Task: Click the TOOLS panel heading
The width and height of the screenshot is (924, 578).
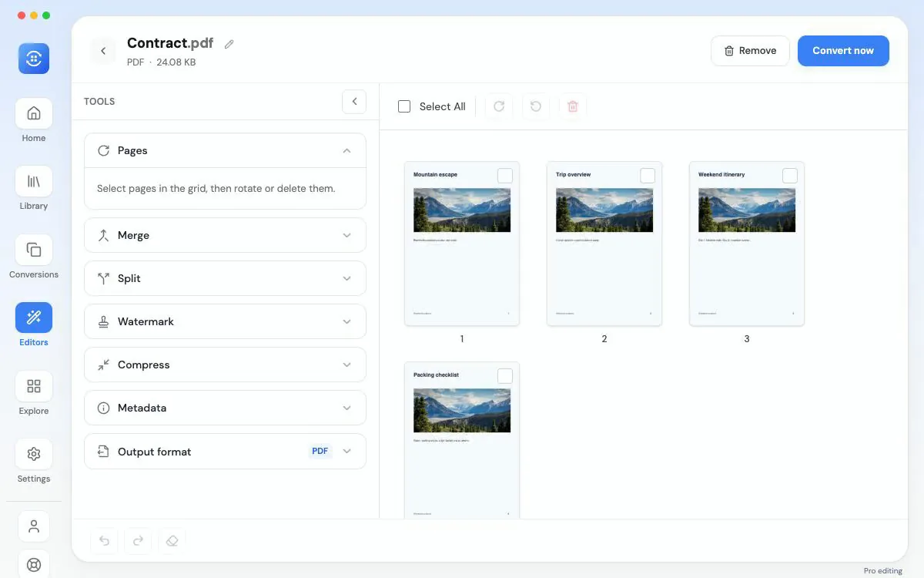Action: (x=99, y=101)
